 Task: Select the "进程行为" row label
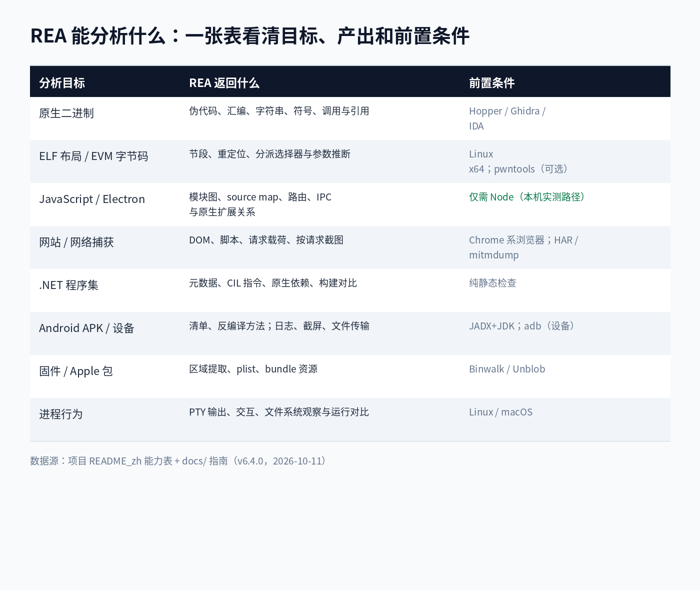pyautogui.click(x=61, y=414)
